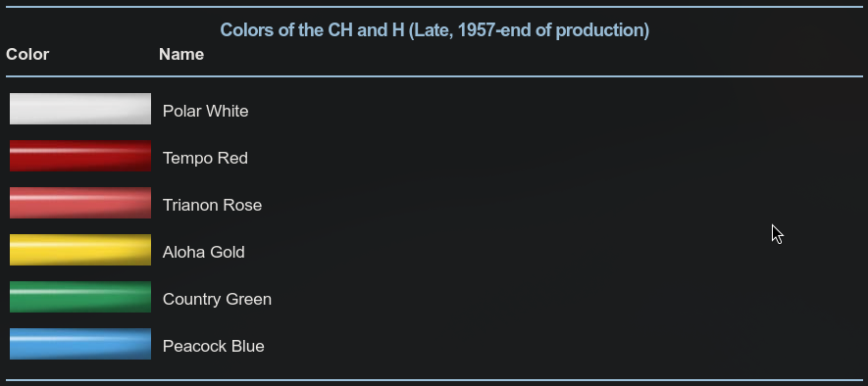Select the Polar White color swatch
The width and height of the screenshot is (868, 386).
pos(80,109)
